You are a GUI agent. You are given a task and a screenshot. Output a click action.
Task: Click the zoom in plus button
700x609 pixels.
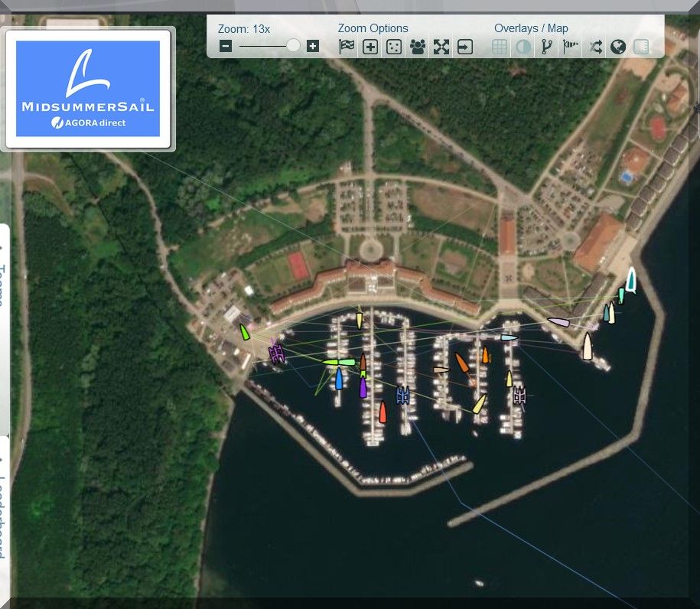(312, 47)
